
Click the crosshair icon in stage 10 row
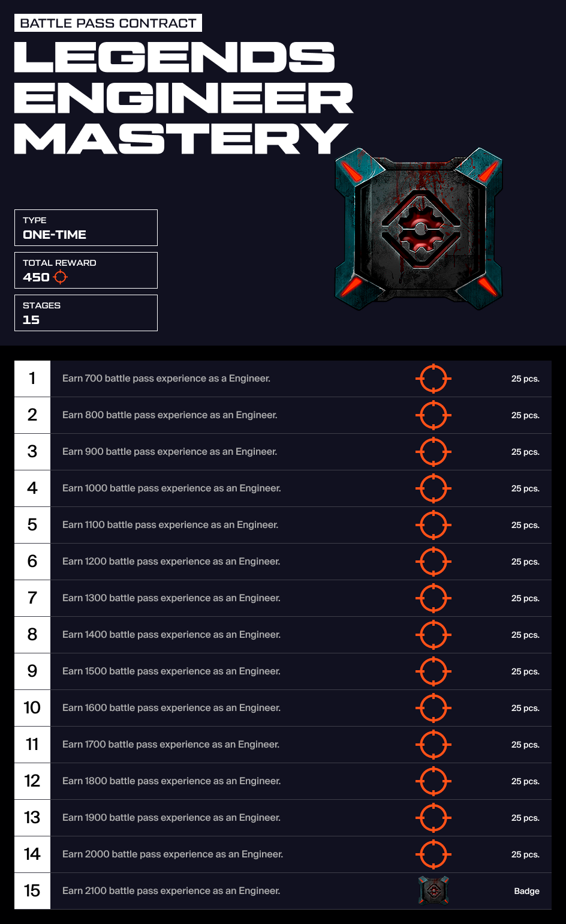(433, 708)
